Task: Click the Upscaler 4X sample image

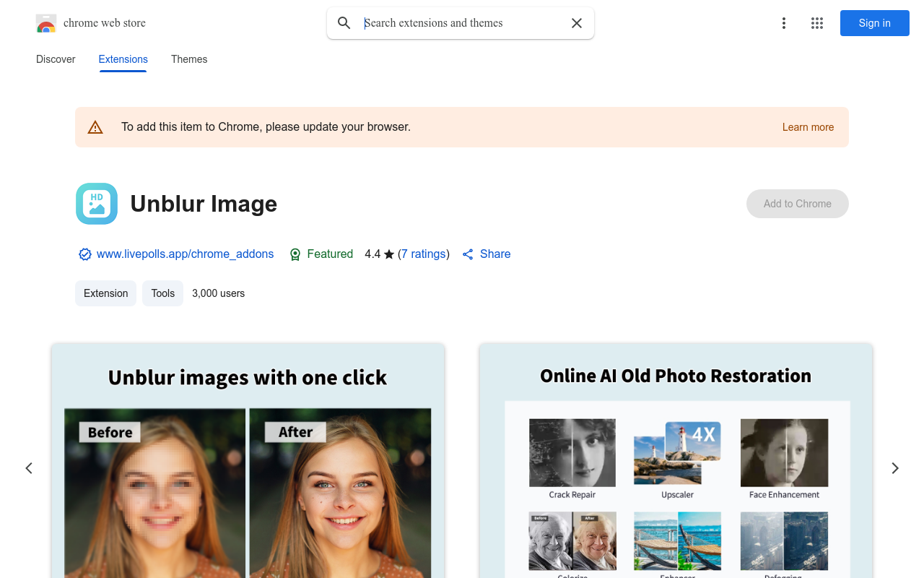Action: 677,453
